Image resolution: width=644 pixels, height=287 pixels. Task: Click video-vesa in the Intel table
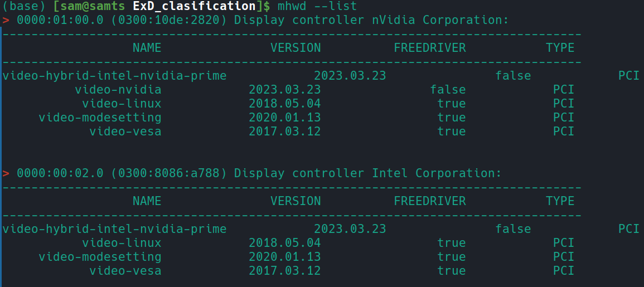tap(125, 271)
